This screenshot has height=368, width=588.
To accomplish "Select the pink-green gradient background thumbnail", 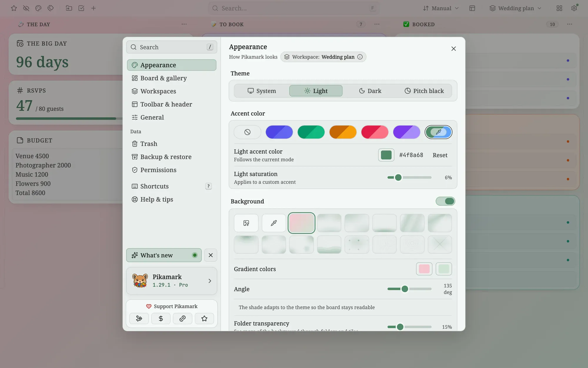I will 301,223.
